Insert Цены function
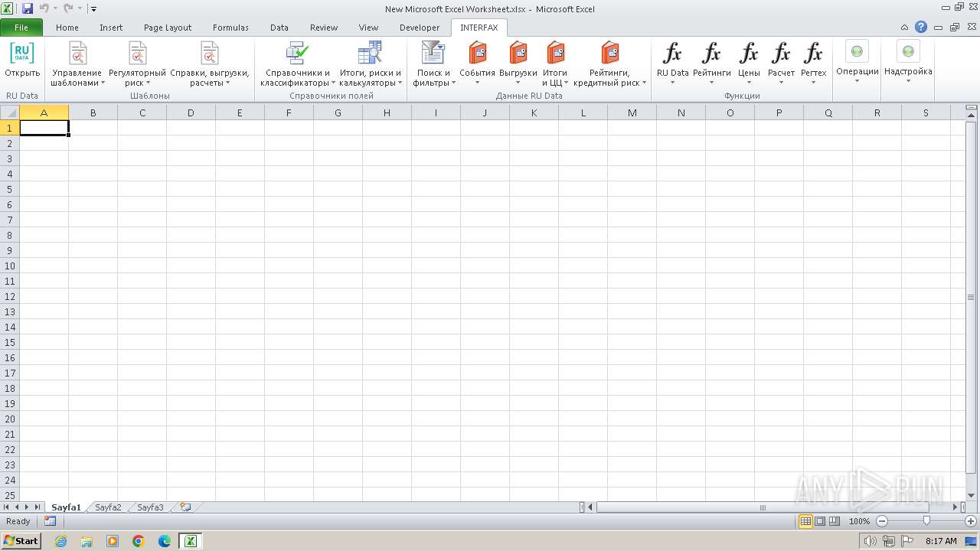 (x=749, y=64)
